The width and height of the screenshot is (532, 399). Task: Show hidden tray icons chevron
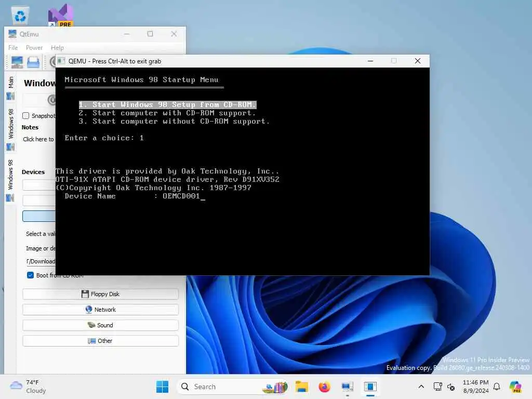click(421, 387)
